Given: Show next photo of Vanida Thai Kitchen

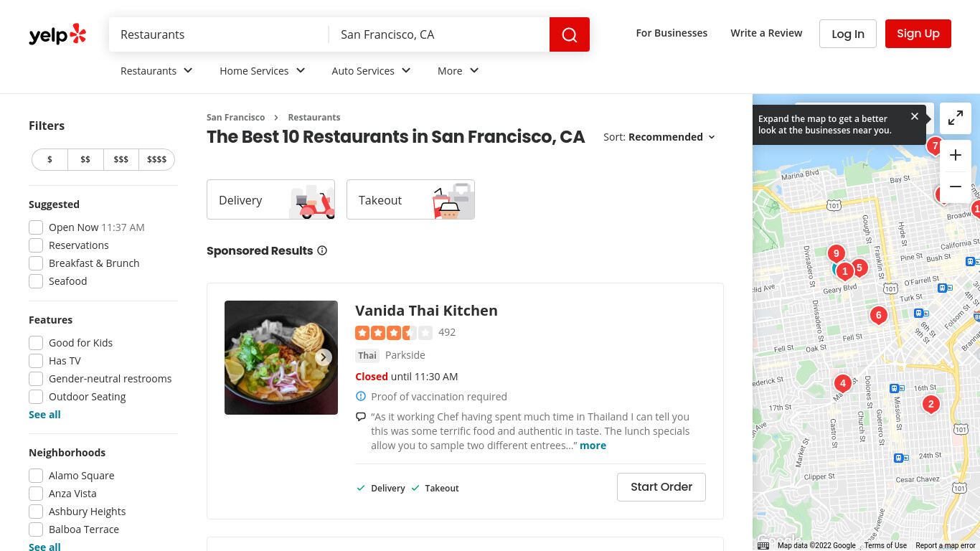Looking at the screenshot, I should click(x=324, y=357).
